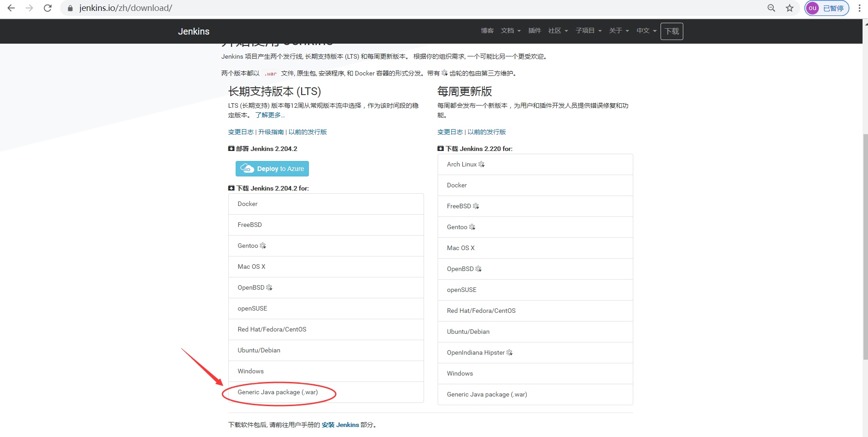Open the Chrome three-dot menu
The width and height of the screenshot is (868, 437).
pos(859,8)
